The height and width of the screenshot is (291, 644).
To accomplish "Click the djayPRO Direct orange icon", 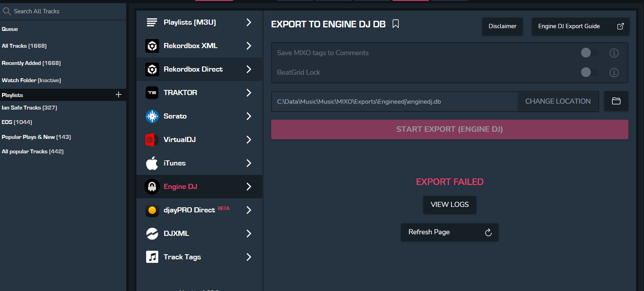I will coord(152,210).
